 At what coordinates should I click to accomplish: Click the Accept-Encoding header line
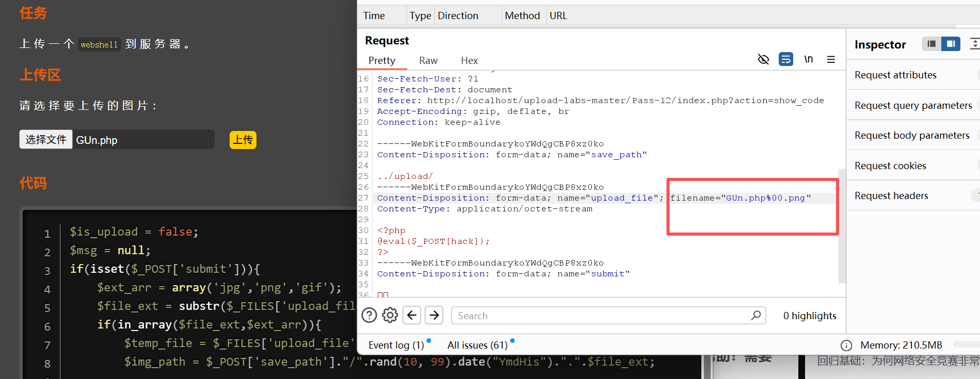click(x=473, y=111)
